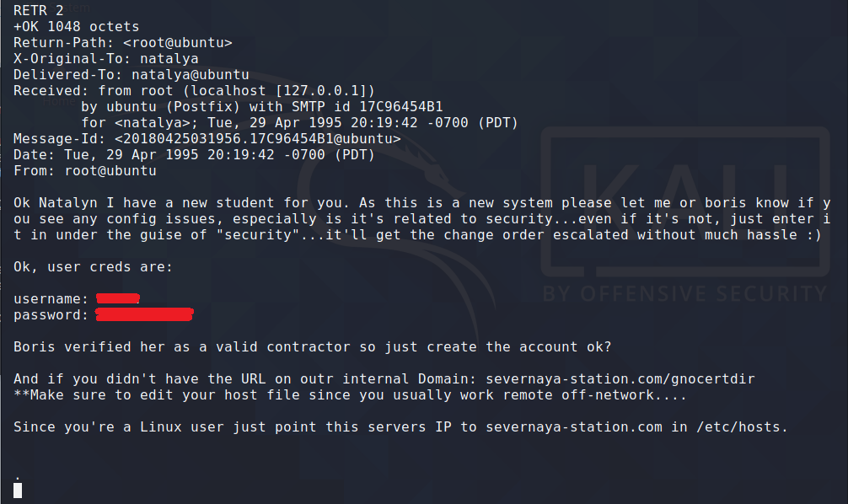The image size is (848, 504).
Task: Click the 'X-Original-To: natalya' header line
Action: (x=106, y=58)
